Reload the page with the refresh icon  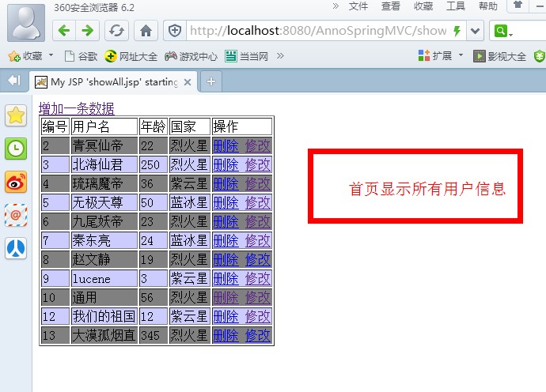pyautogui.click(x=116, y=31)
